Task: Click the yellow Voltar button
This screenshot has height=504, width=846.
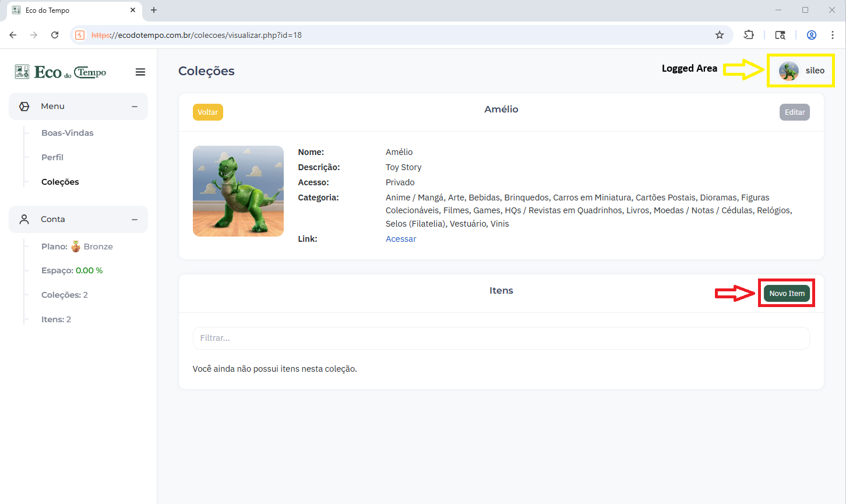Action: (208, 112)
